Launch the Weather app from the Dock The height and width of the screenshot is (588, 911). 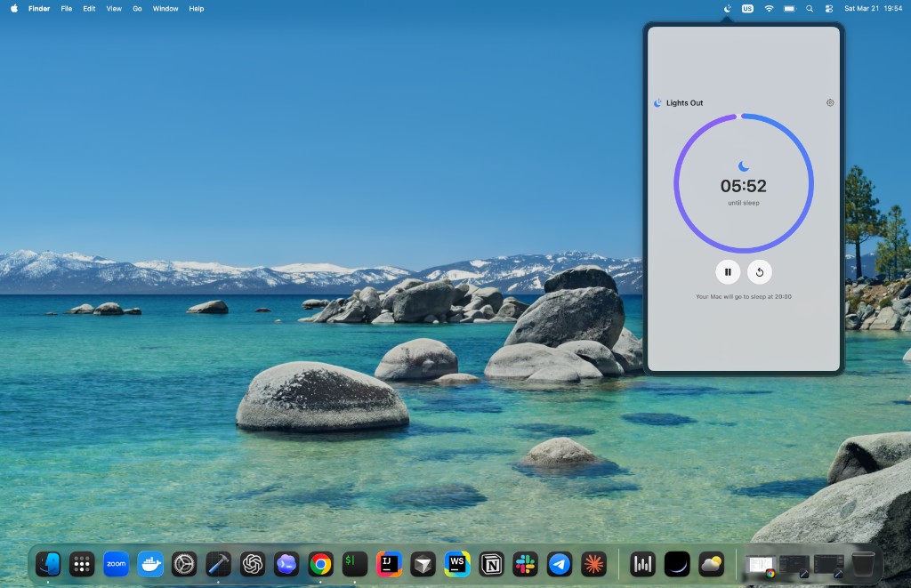pos(711,564)
